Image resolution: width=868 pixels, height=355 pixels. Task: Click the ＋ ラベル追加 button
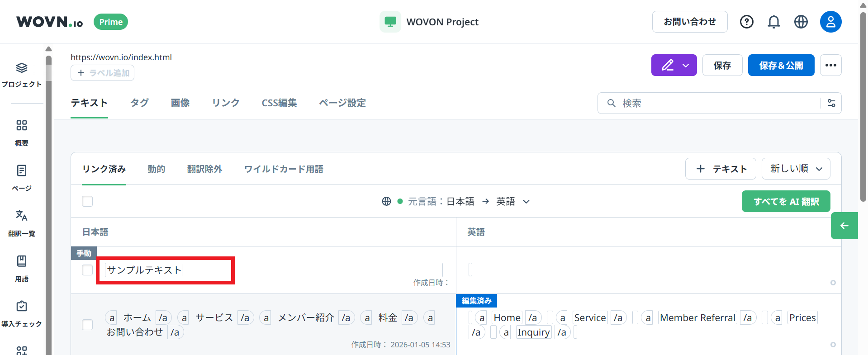point(102,73)
